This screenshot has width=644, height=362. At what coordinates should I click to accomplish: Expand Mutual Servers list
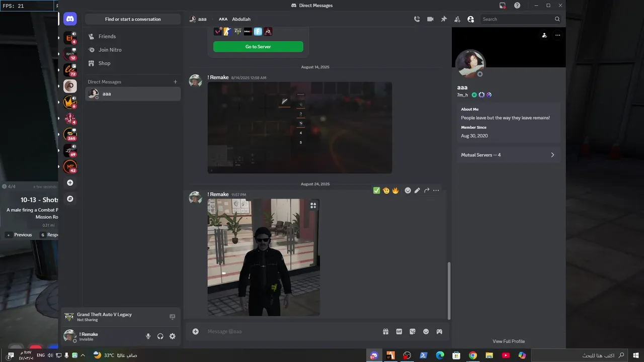click(508, 155)
